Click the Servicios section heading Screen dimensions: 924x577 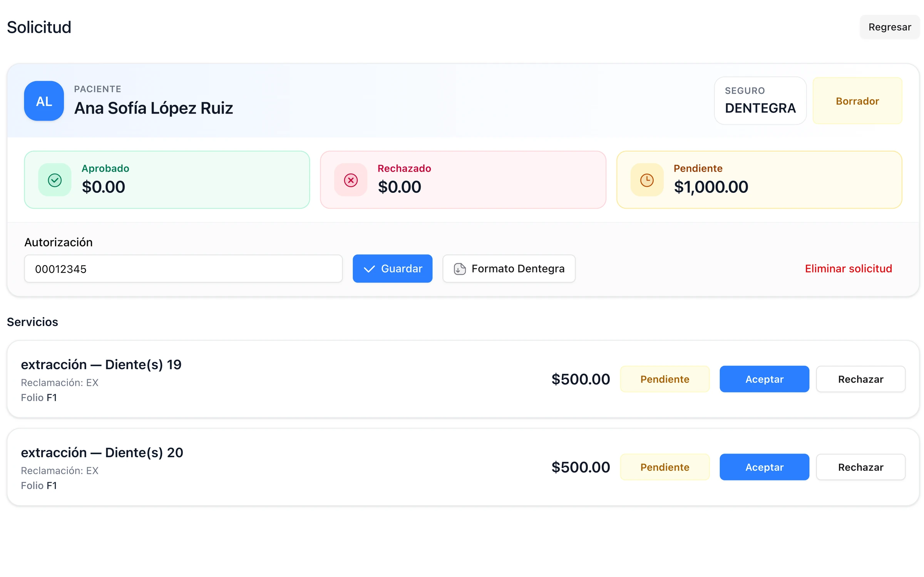32,322
